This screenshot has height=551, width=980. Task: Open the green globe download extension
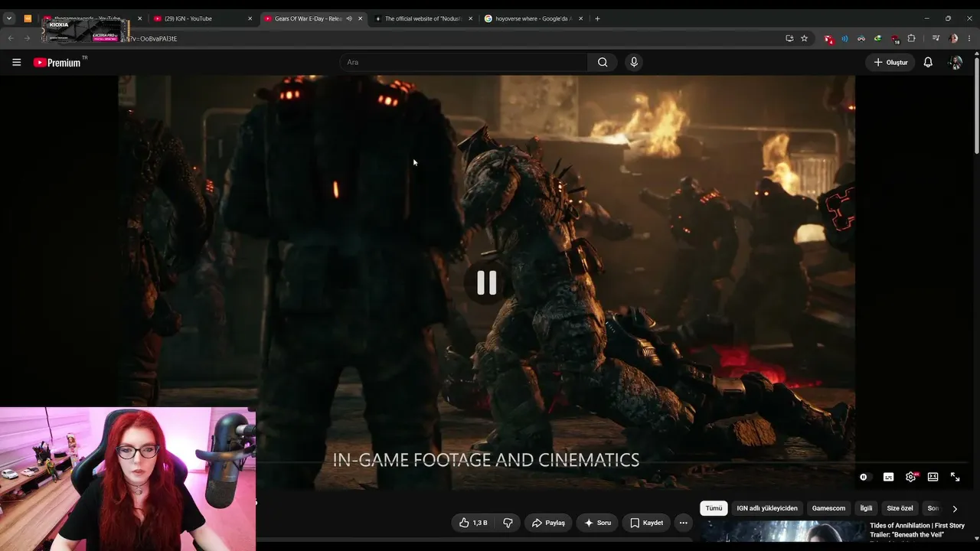[877, 38]
